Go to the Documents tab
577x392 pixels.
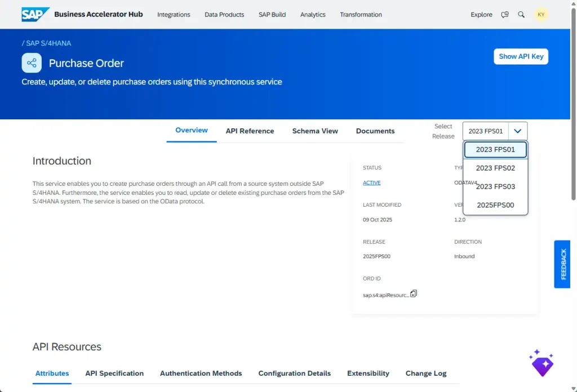[375, 131]
